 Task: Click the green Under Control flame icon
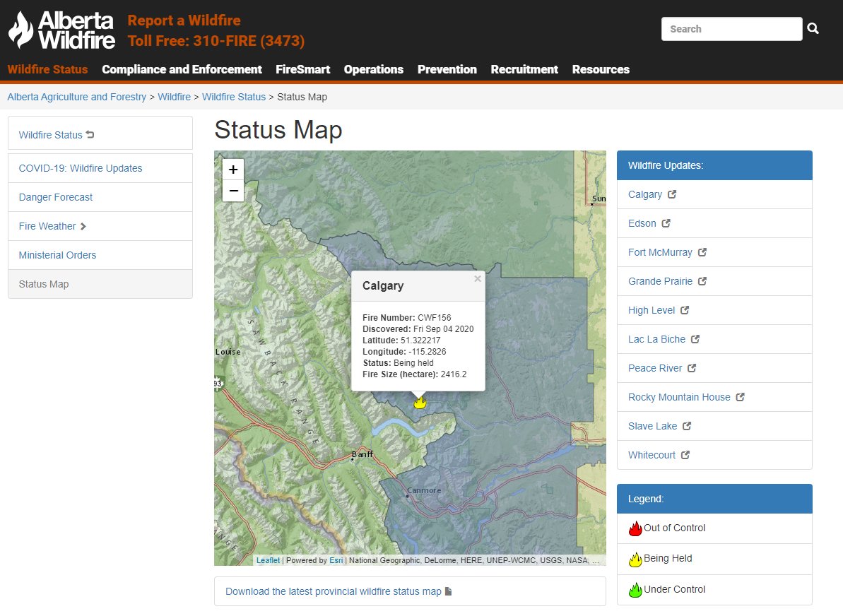click(x=635, y=590)
